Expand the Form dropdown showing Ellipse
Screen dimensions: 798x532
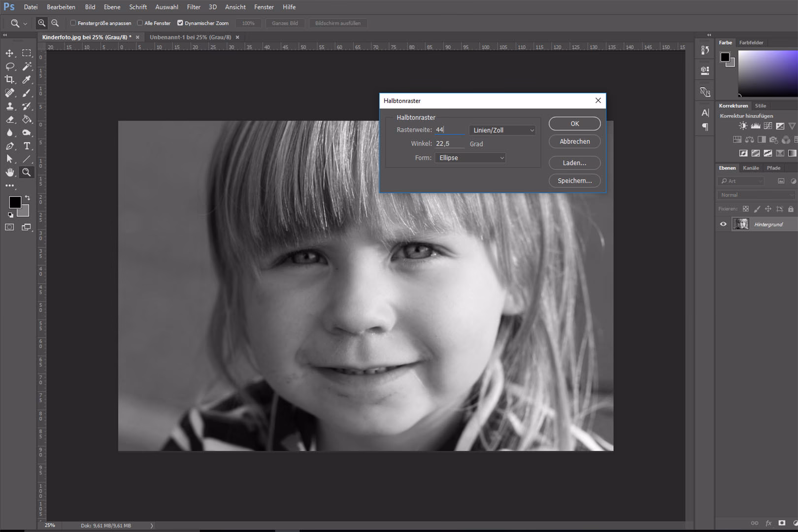(x=470, y=158)
